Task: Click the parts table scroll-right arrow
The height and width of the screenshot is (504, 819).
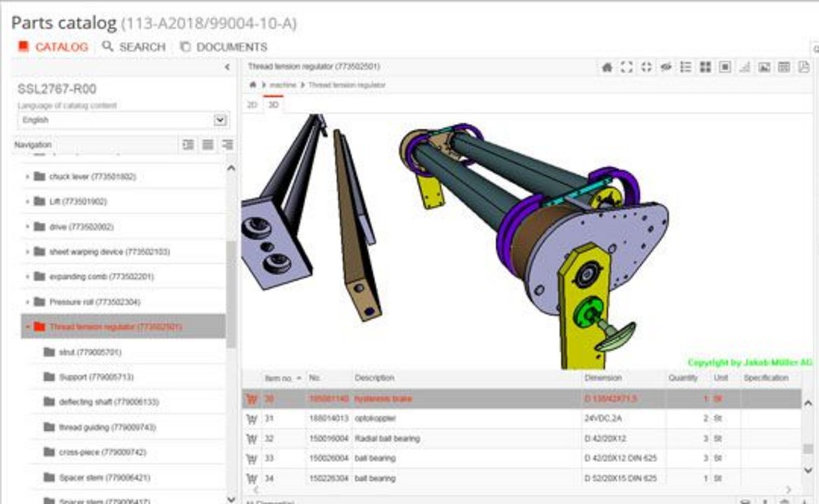Action: click(789, 489)
